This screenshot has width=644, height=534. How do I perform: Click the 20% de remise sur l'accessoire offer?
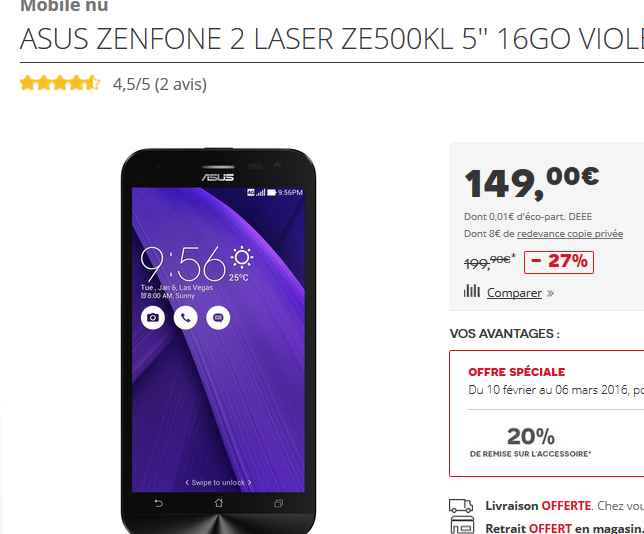coord(530,442)
